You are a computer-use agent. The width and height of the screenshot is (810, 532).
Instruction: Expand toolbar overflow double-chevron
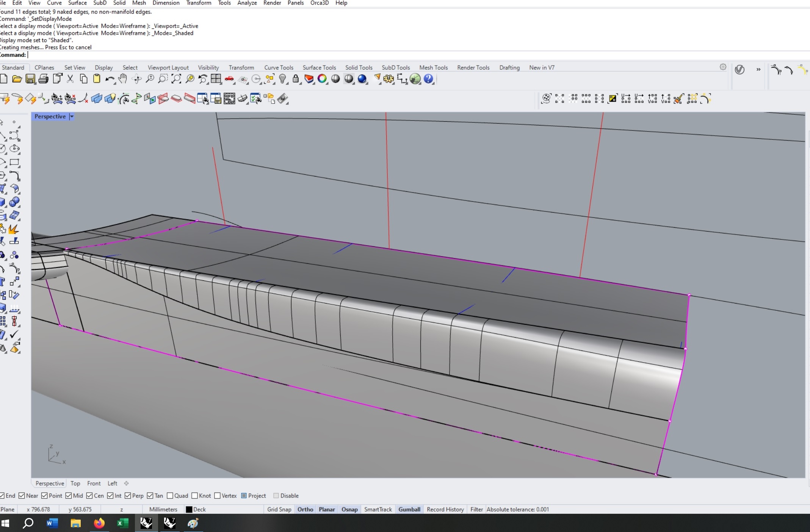[x=758, y=69]
